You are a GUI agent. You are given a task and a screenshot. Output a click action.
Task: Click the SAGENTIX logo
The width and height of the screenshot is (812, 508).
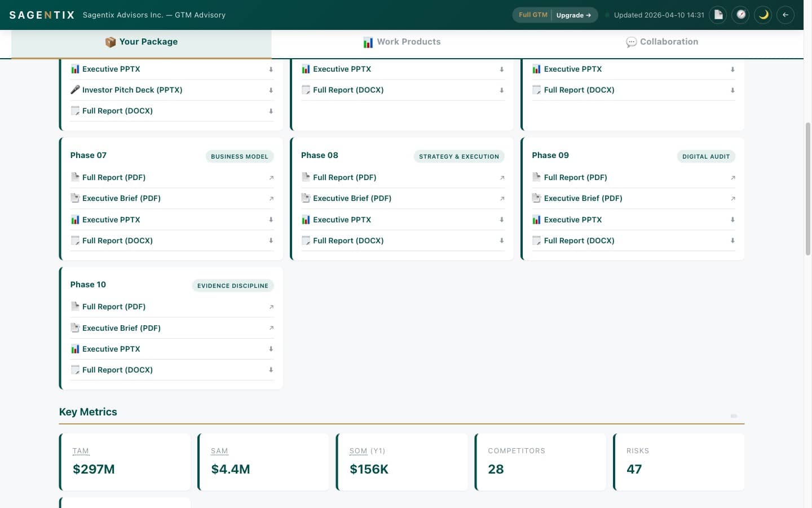tap(42, 15)
